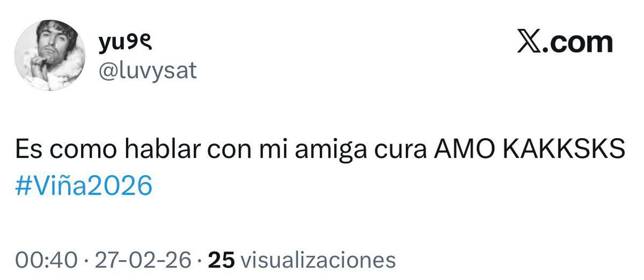This screenshot has width=644, height=280.
Task: Open the #Viña2026 hashtag
Action: point(84,185)
